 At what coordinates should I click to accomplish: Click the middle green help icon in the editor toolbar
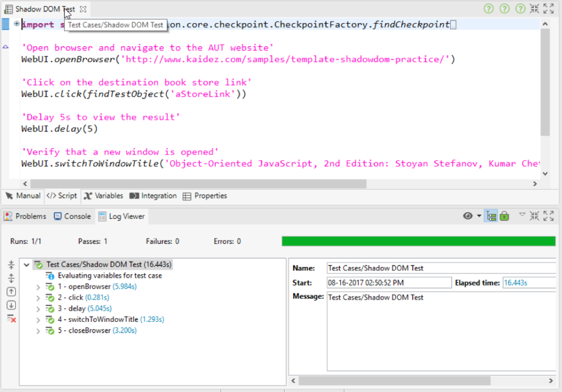(504, 9)
